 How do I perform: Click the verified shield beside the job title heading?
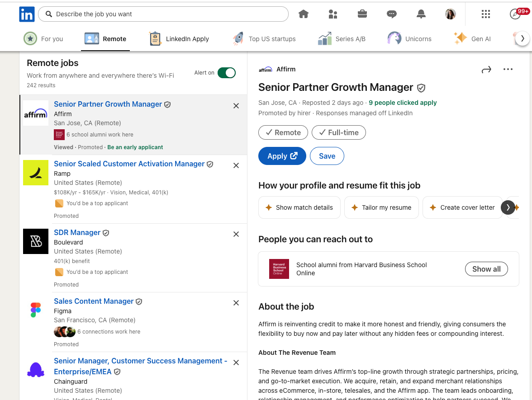click(421, 88)
